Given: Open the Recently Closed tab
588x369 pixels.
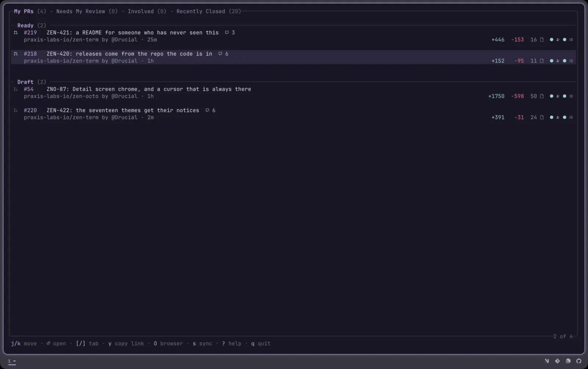Looking at the screenshot, I should (x=209, y=11).
